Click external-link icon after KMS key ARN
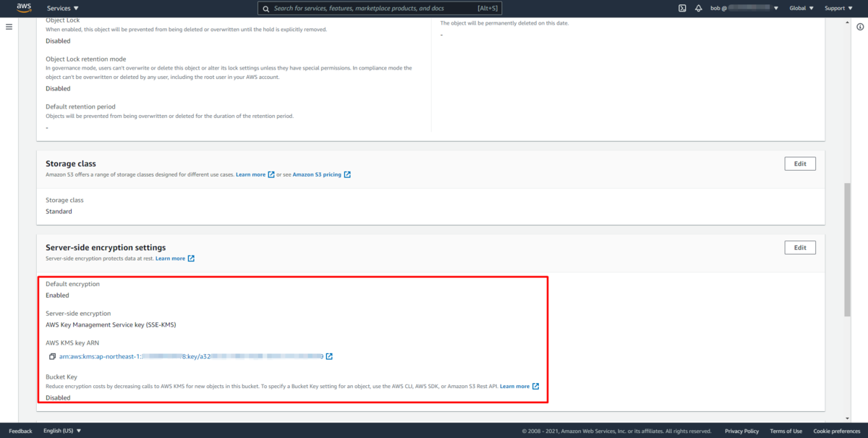The height and width of the screenshot is (438, 868). 329,356
